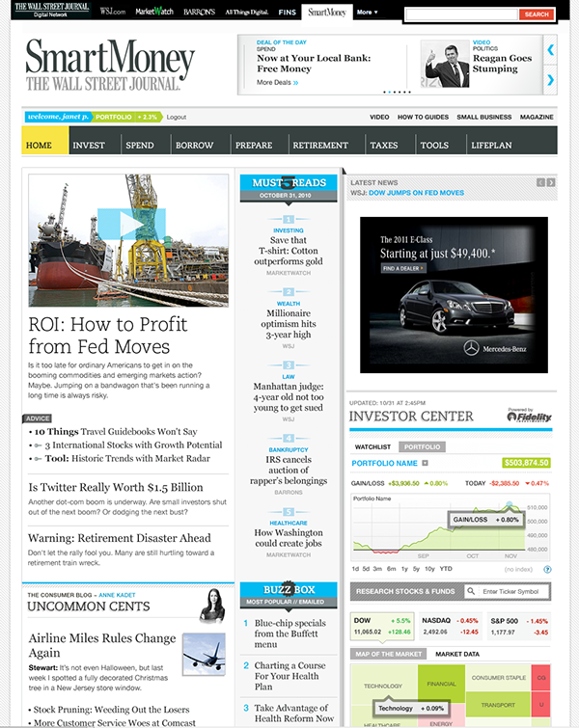
Task: Open the portfolio name dropdown icon
Action: point(425,463)
